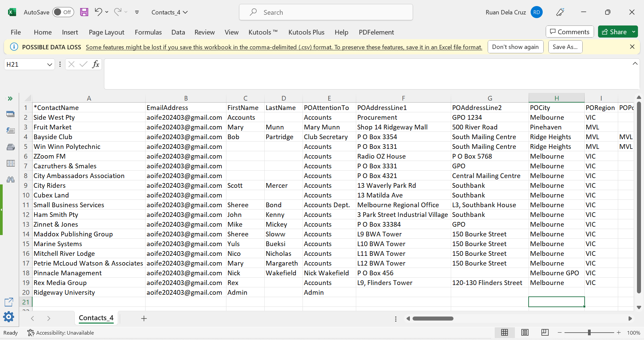Open the Kutools settings gear icon
This screenshot has width=644, height=340.
coord(9,317)
